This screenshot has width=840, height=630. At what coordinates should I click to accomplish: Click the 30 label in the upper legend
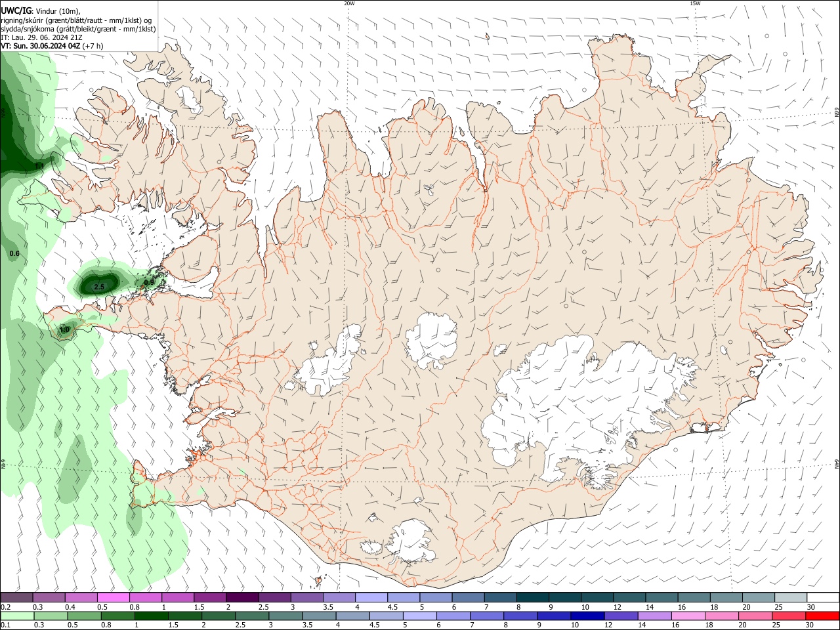click(810, 607)
